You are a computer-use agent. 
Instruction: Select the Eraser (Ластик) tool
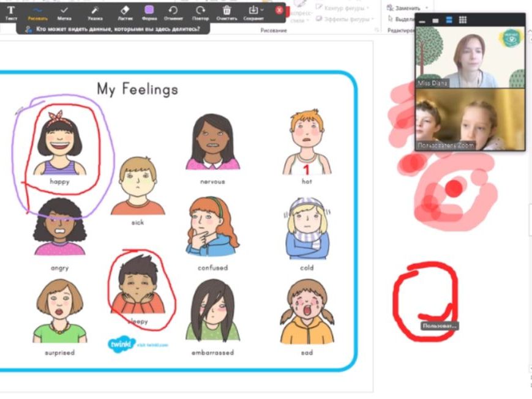pos(126,13)
